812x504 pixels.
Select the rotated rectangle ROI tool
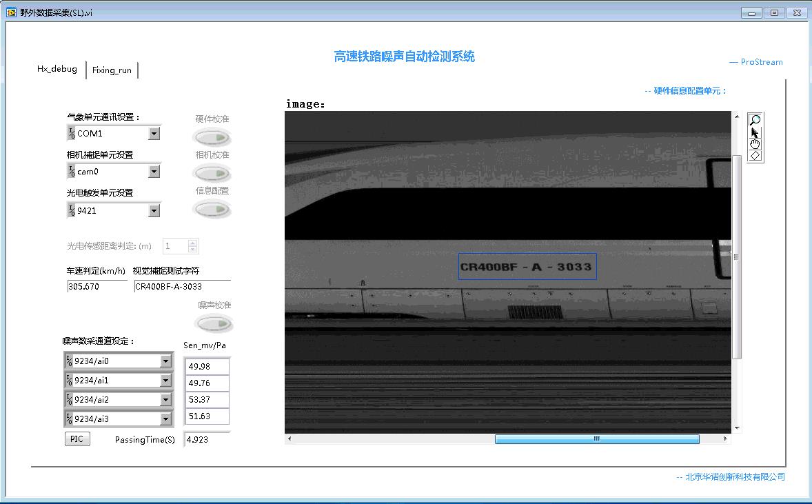pos(755,155)
